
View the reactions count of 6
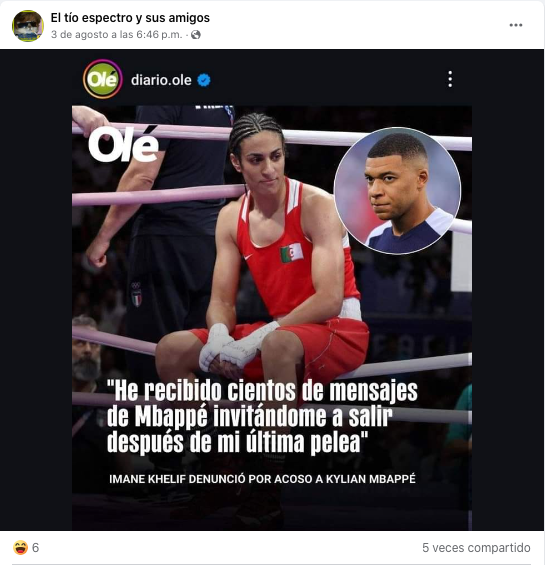tap(35, 548)
